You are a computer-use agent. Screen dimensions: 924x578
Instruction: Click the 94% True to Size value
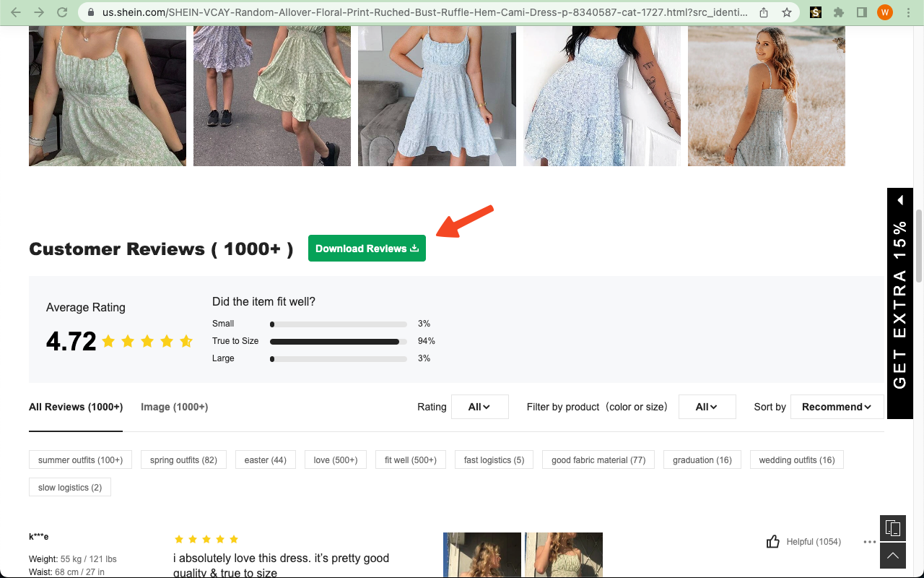[x=427, y=341]
